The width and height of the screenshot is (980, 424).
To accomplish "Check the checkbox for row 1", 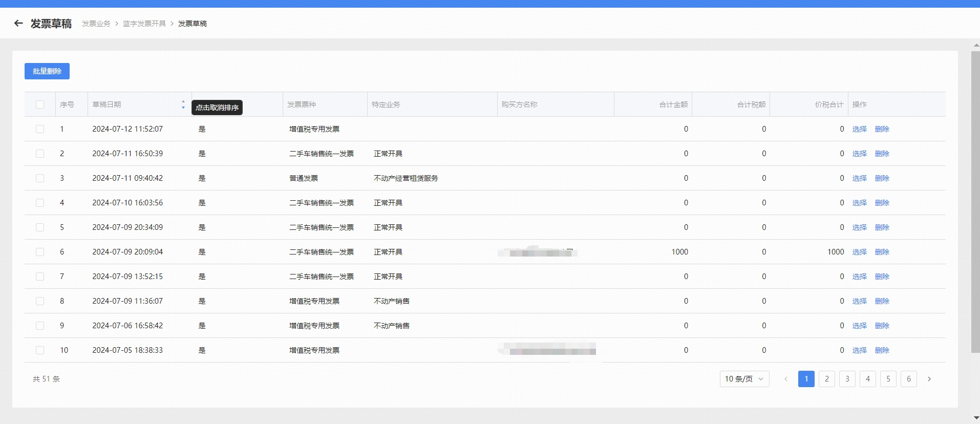I will click(x=40, y=129).
